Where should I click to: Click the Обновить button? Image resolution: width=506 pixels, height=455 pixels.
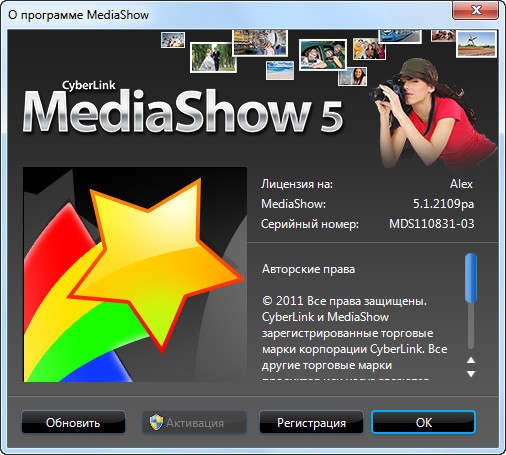pyautogui.click(x=73, y=422)
